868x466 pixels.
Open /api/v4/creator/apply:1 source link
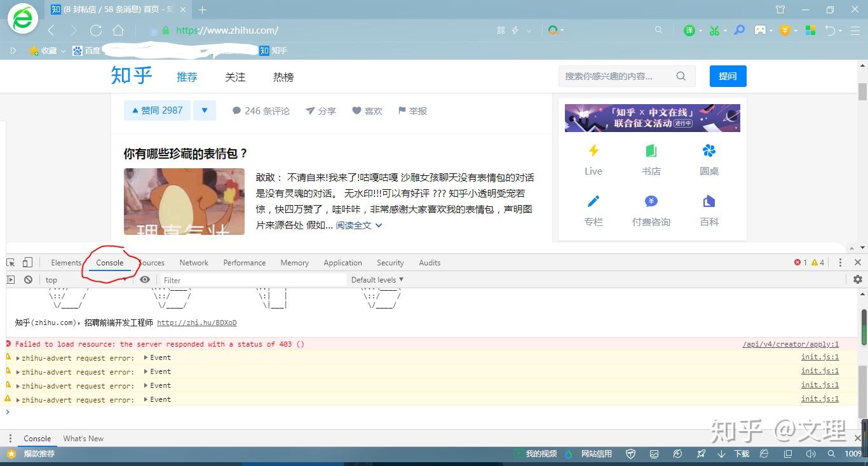[x=790, y=344]
